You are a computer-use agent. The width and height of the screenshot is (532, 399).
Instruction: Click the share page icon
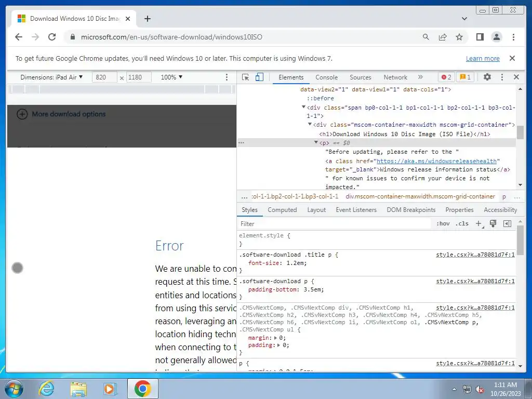[x=443, y=37]
